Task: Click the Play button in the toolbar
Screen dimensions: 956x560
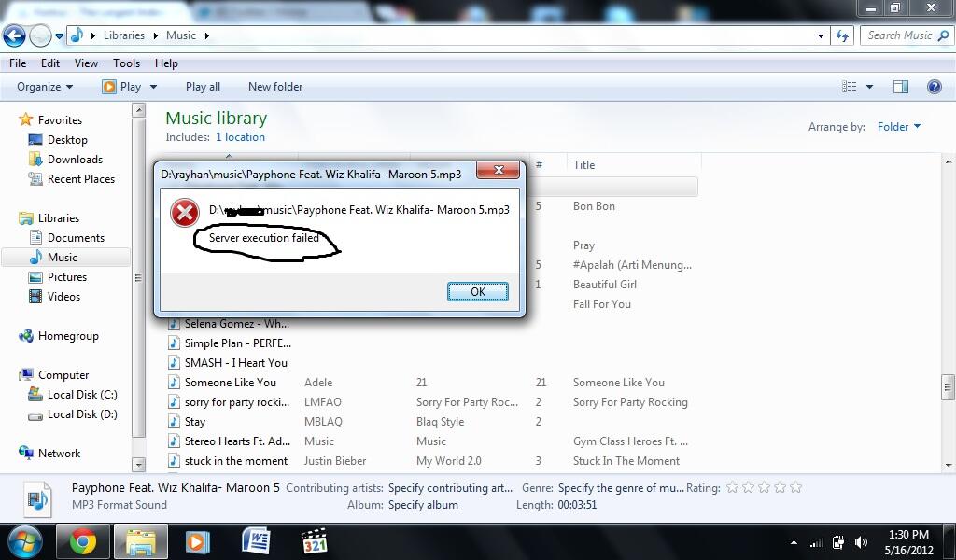Action: [122, 87]
